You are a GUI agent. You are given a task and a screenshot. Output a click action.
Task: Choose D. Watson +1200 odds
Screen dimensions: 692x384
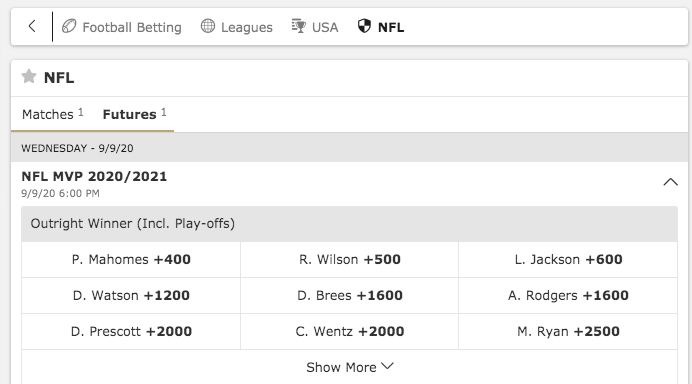tap(131, 295)
